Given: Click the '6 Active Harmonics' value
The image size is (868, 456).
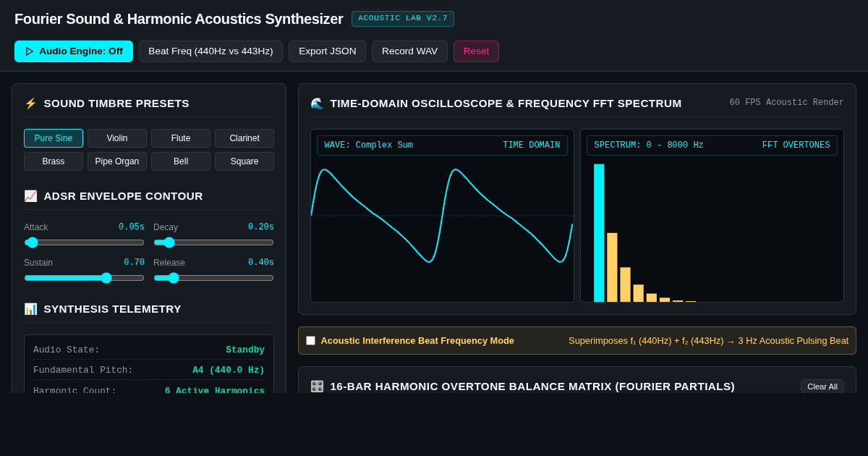Looking at the screenshot, I should [x=215, y=390].
